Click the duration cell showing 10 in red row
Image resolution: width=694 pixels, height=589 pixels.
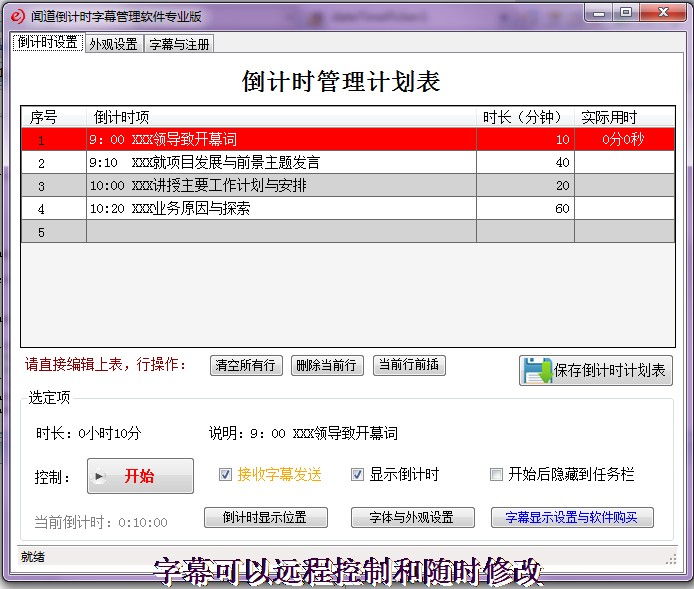click(x=525, y=139)
